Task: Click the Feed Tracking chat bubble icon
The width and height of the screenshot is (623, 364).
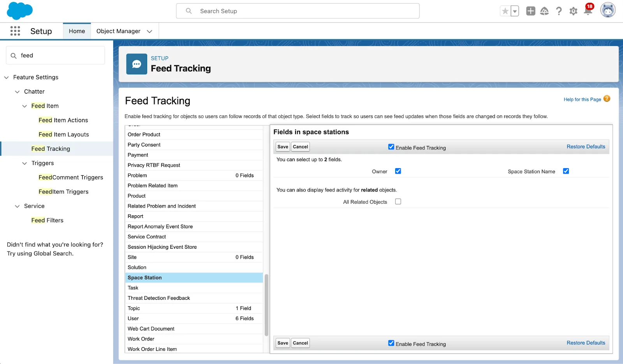Action: pos(137,64)
